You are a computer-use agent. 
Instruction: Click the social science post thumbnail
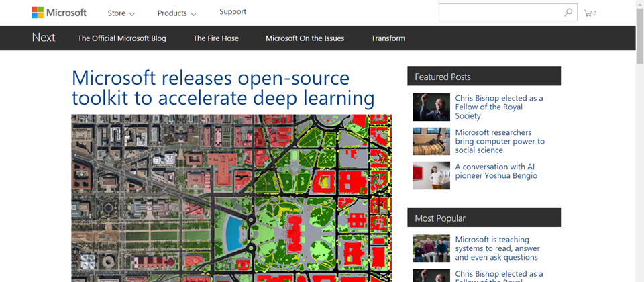pos(431,141)
